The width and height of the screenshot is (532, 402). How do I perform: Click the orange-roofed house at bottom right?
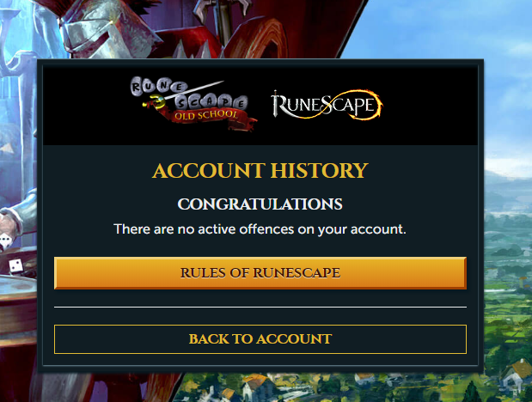point(517,376)
